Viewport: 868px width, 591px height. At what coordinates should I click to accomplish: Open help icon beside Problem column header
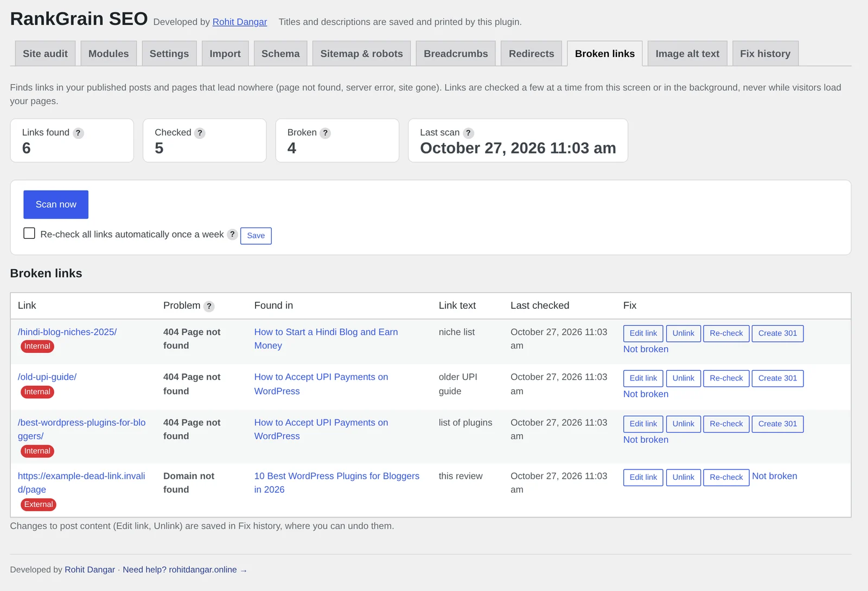coord(209,306)
